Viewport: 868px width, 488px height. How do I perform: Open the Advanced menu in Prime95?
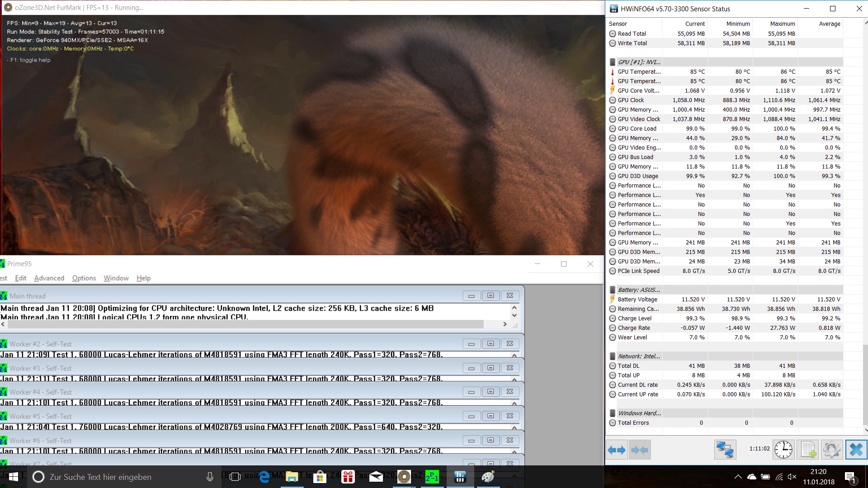pyautogui.click(x=49, y=278)
